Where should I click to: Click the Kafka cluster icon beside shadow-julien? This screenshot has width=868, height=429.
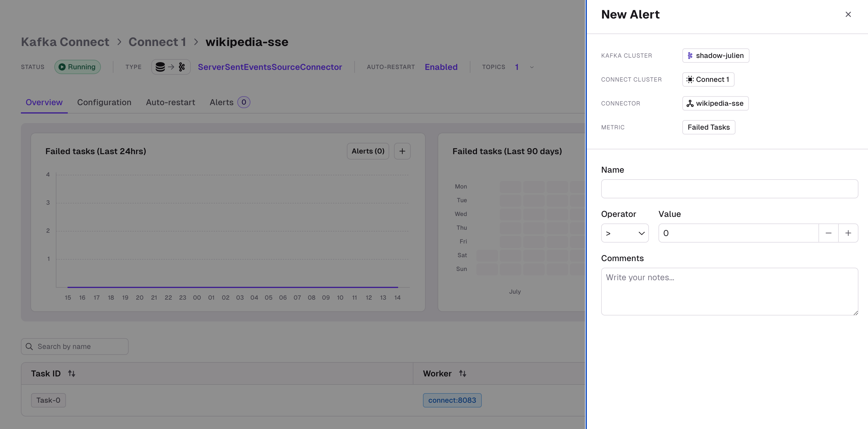pos(690,56)
